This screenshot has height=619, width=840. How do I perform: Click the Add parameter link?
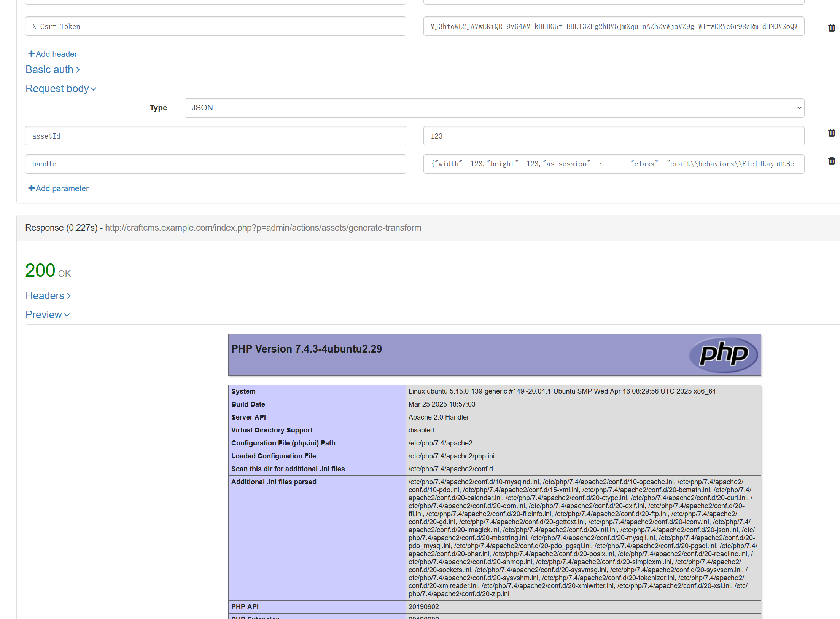58,188
